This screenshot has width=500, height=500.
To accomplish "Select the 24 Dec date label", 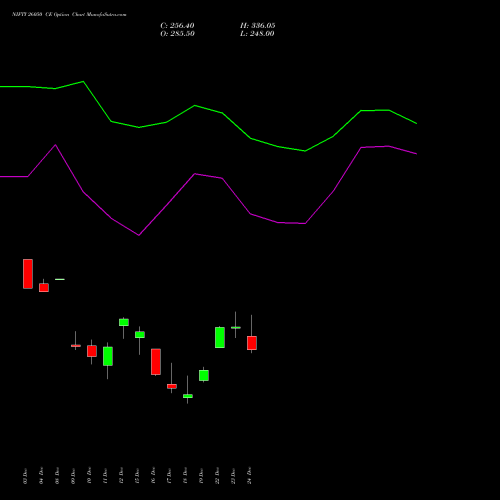I will (249, 476).
